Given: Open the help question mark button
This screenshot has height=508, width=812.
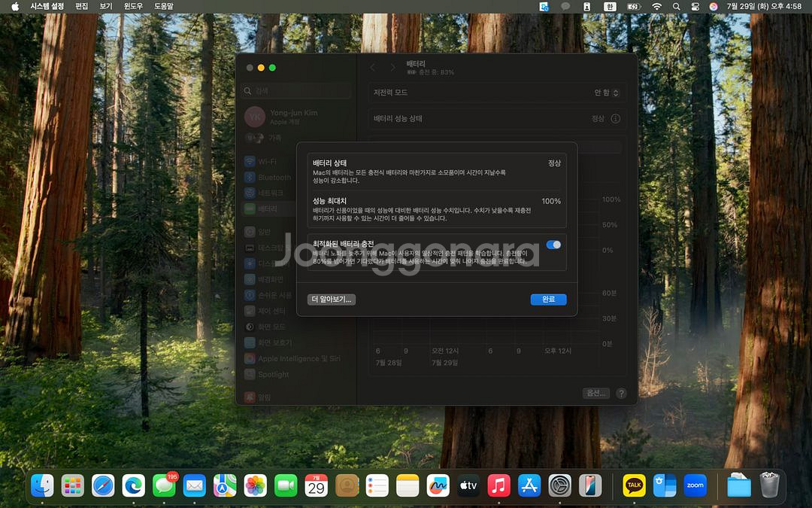Looking at the screenshot, I should (621, 394).
